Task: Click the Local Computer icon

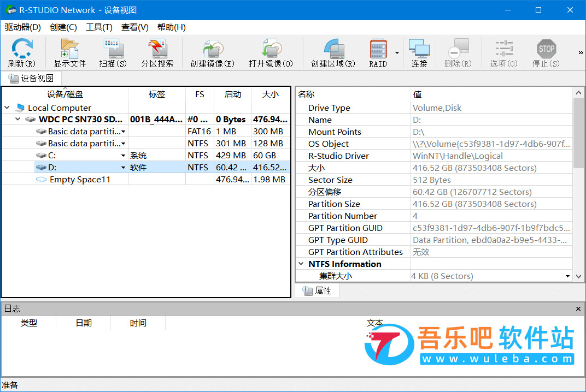Action: click(x=20, y=108)
